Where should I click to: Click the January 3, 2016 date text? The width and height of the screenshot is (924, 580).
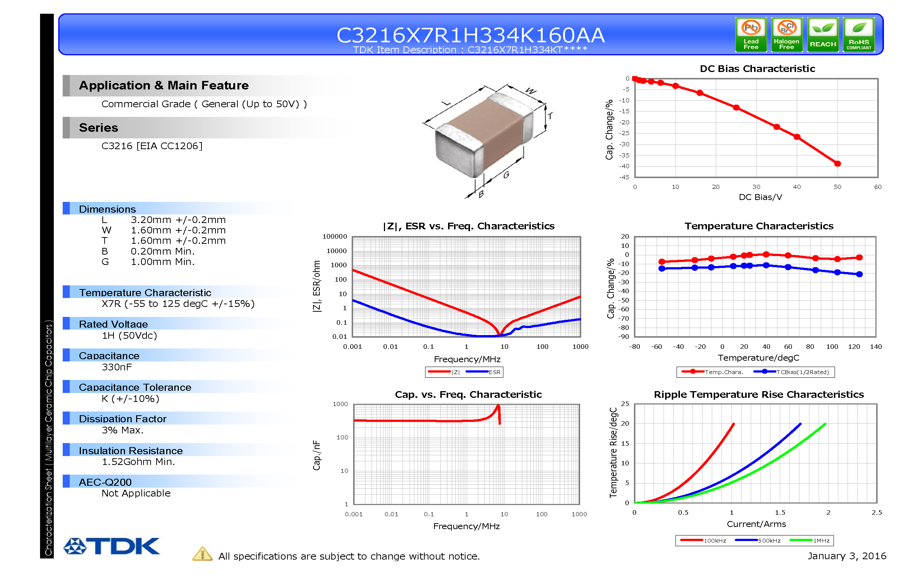click(846, 556)
